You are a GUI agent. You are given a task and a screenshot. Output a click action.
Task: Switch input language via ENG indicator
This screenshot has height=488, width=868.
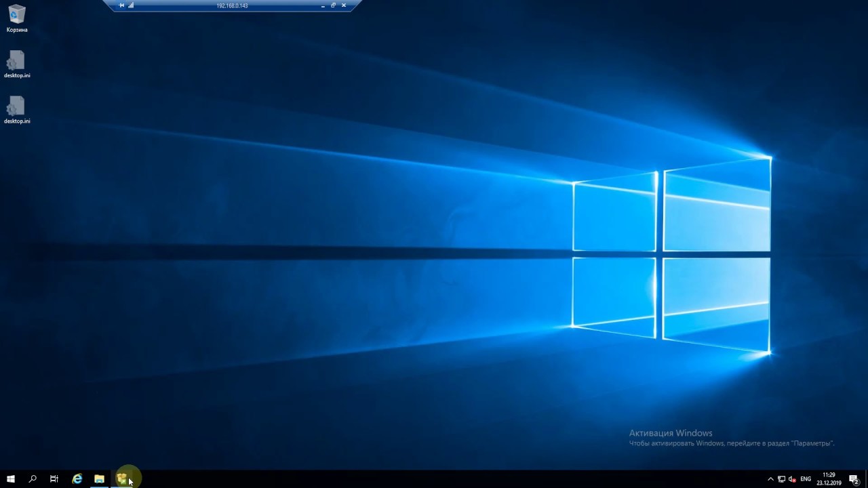(806, 479)
